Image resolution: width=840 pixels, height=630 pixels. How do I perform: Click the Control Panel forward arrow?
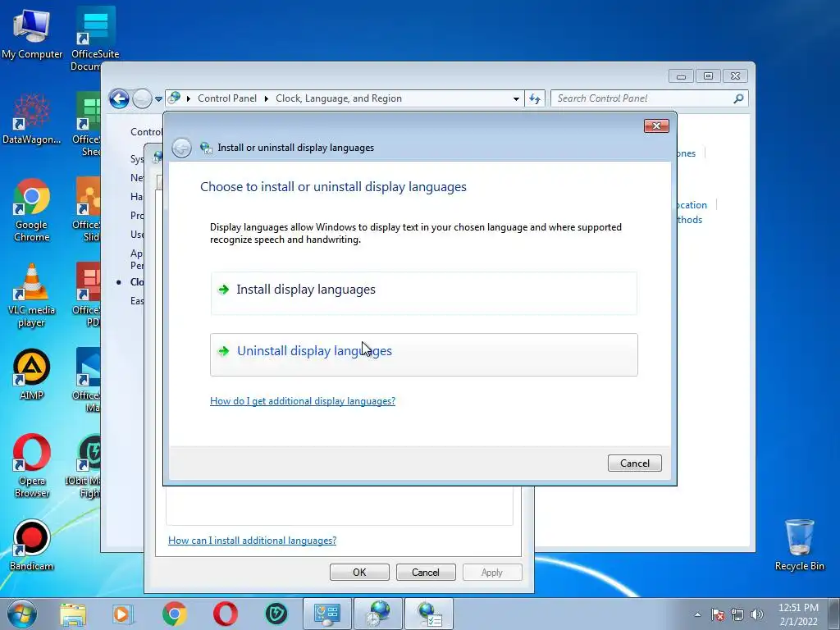point(142,98)
